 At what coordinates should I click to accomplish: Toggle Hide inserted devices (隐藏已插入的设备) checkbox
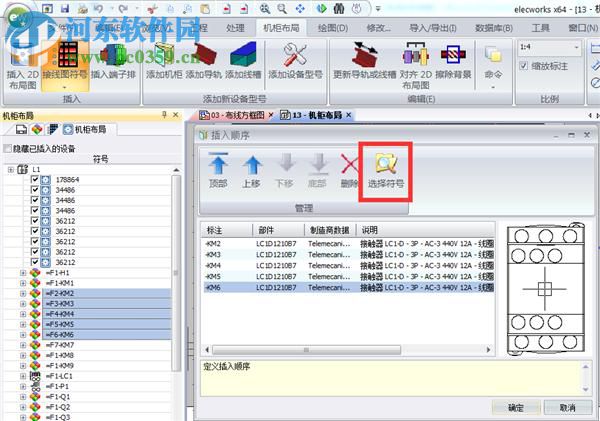[x=7, y=148]
